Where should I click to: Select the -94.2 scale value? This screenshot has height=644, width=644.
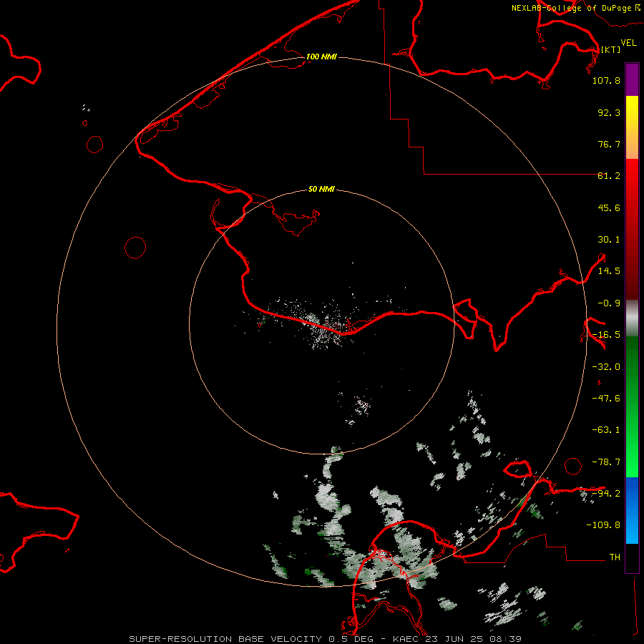(606, 493)
